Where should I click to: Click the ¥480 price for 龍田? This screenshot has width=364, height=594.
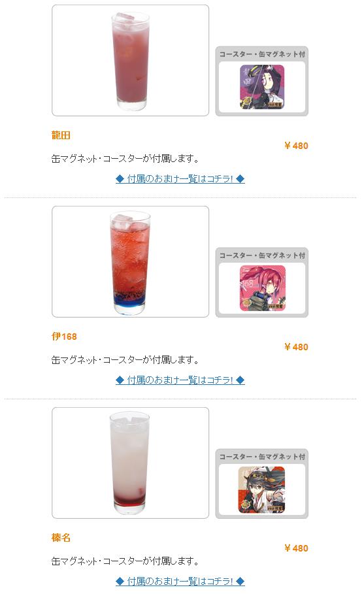pyautogui.click(x=296, y=146)
